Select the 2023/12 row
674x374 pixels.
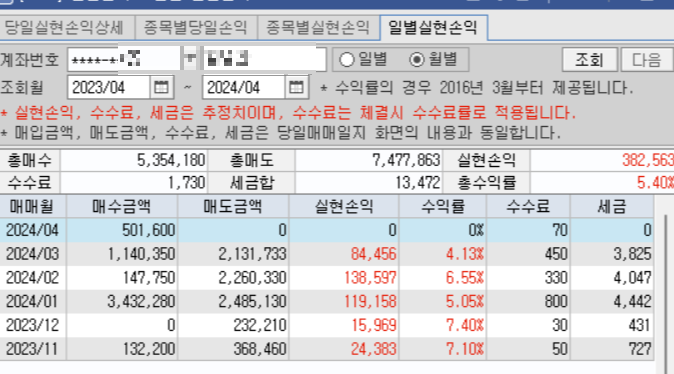(x=327, y=325)
